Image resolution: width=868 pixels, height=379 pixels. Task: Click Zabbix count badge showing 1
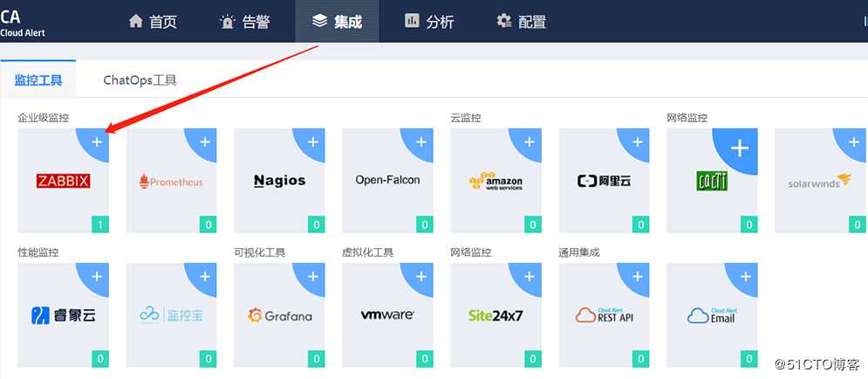[x=100, y=224]
